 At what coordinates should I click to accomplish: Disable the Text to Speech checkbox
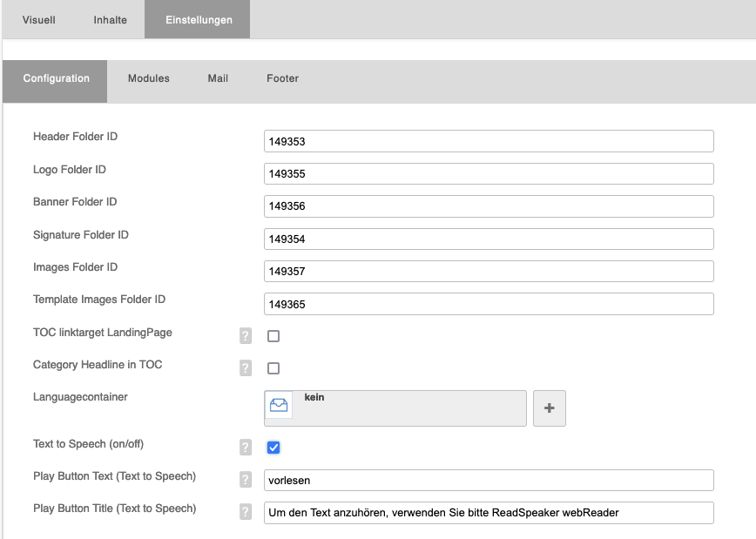273,448
